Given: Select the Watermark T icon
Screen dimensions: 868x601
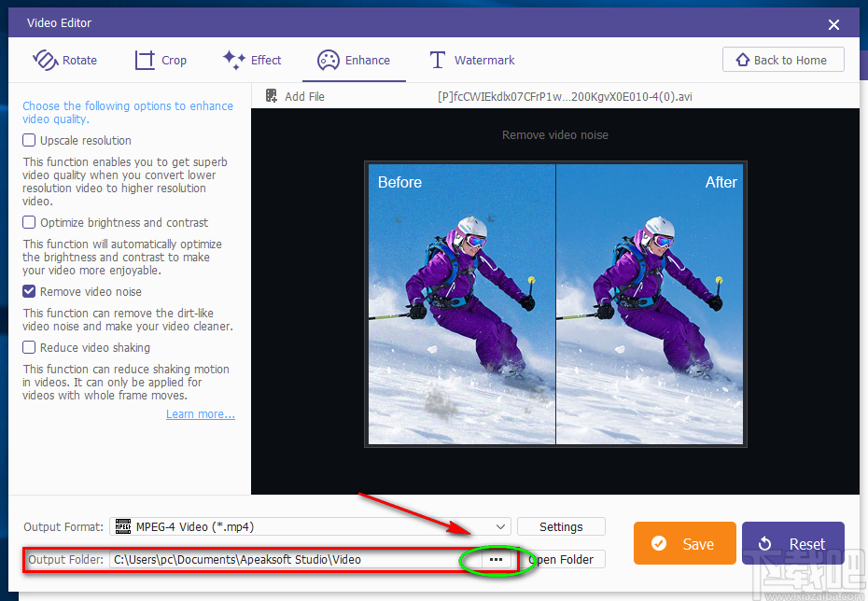Looking at the screenshot, I should coord(438,60).
